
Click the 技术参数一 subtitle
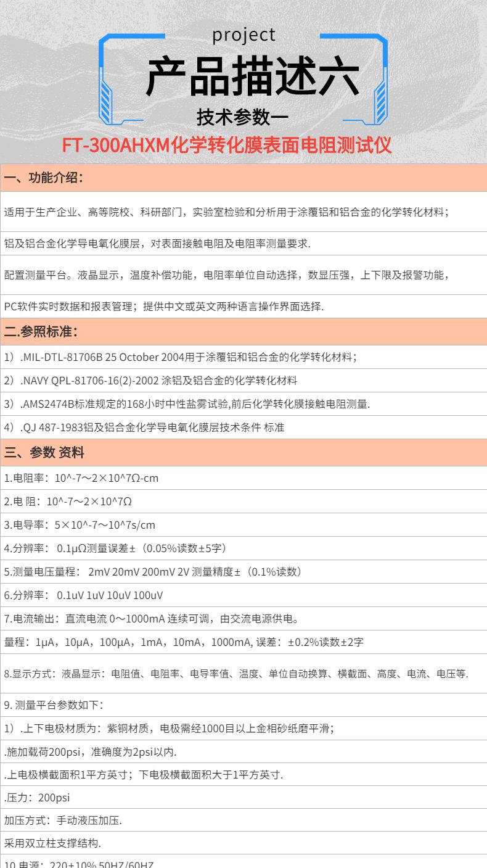pyautogui.click(x=242, y=116)
